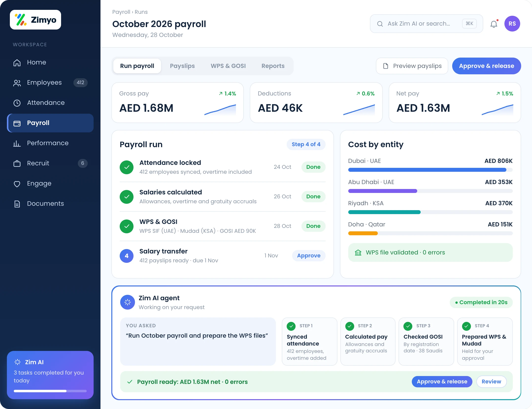
Task: Click the Step 1 Synced attendance checkmark
Action: (291, 326)
